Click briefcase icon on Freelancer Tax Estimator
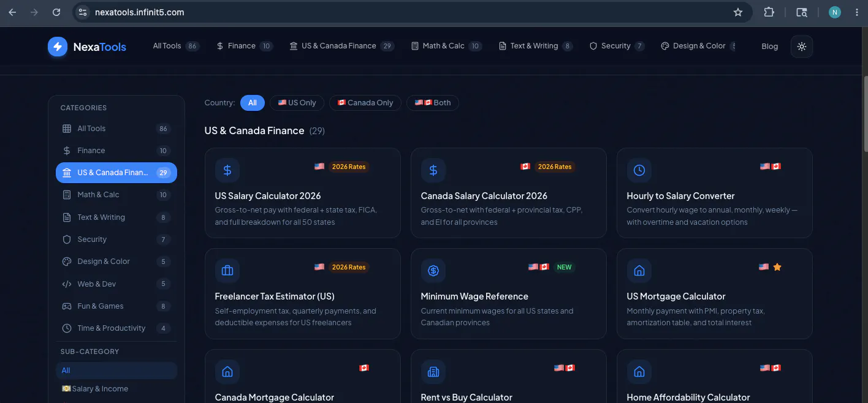868x403 pixels. tap(227, 271)
